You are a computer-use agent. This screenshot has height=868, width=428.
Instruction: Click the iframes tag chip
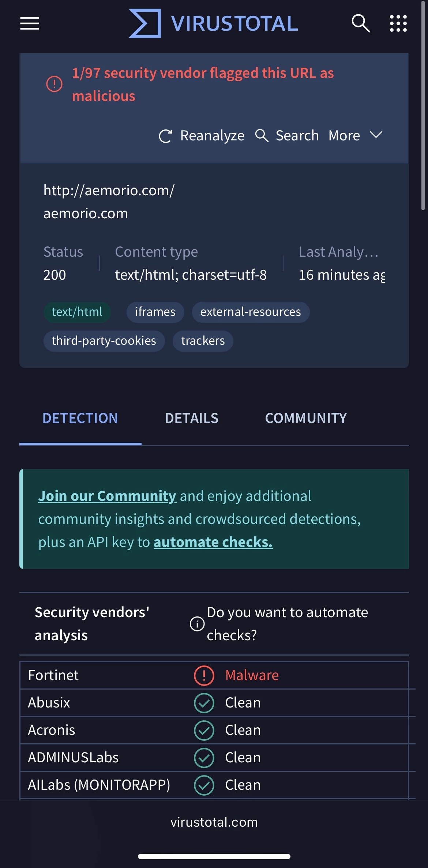coord(155,312)
